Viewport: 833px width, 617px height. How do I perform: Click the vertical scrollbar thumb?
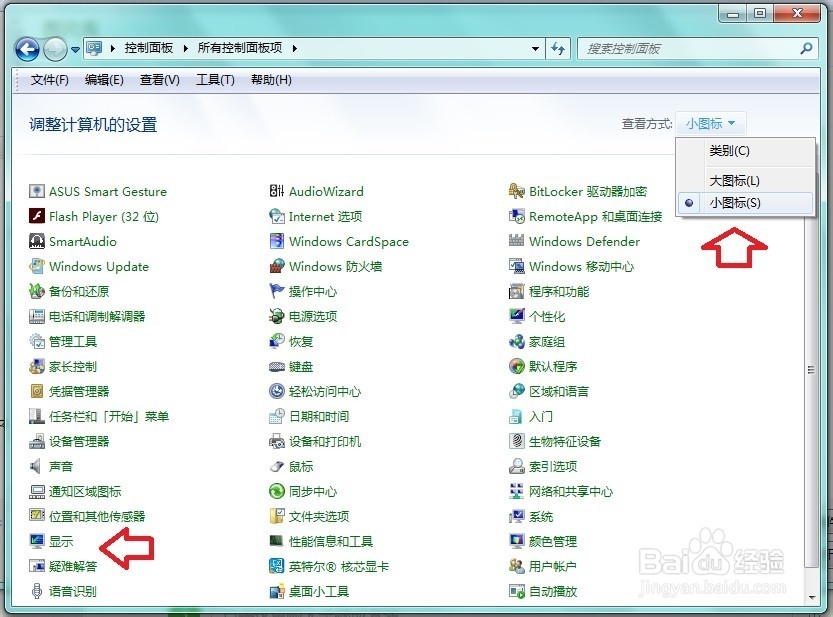point(811,369)
